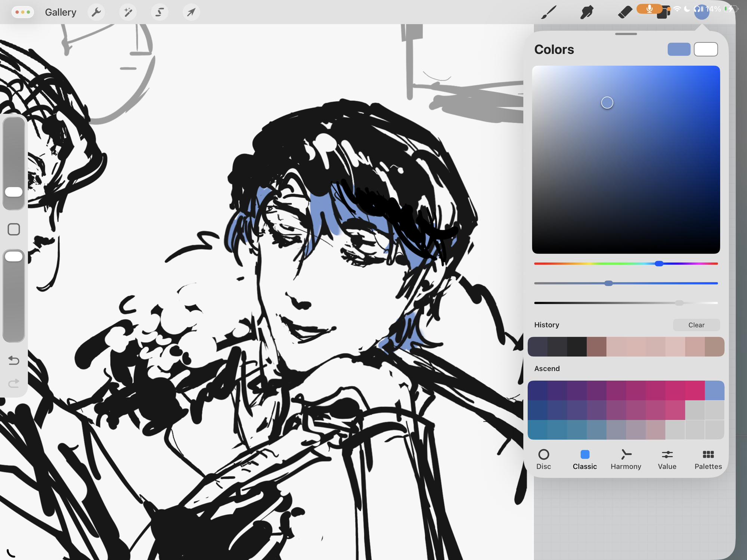This screenshot has width=747, height=560.
Task: Tap the square modify button in sidebar
Action: (x=14, y=229)
